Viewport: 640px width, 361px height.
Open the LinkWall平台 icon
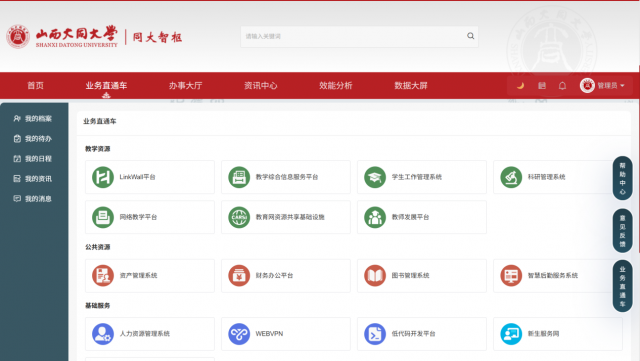[x=103, y=177]
